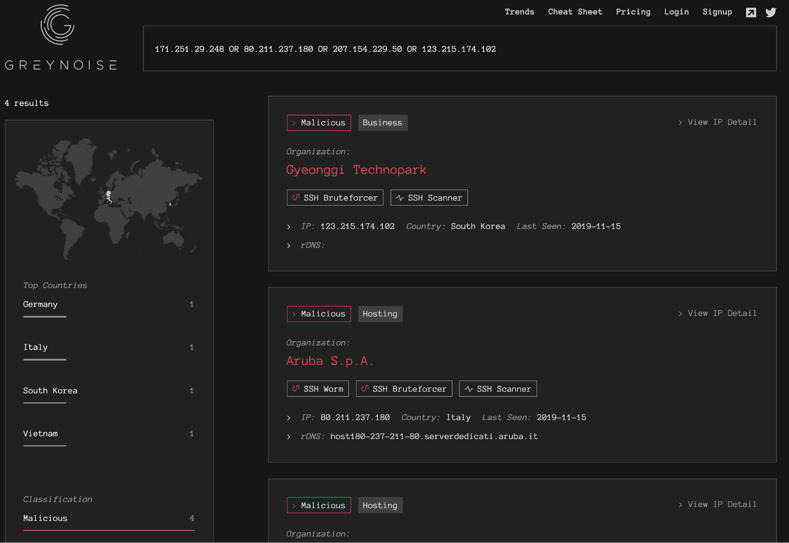The image size is (789, 543).
Task: Click the Business tag on Gyeonggi Technopark card
Action: coord(382,123)
